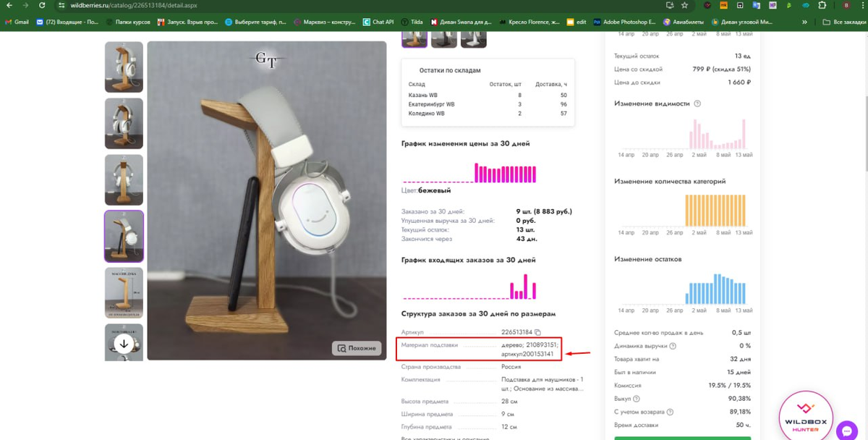Select the third product thumbnail

point(124,180)
